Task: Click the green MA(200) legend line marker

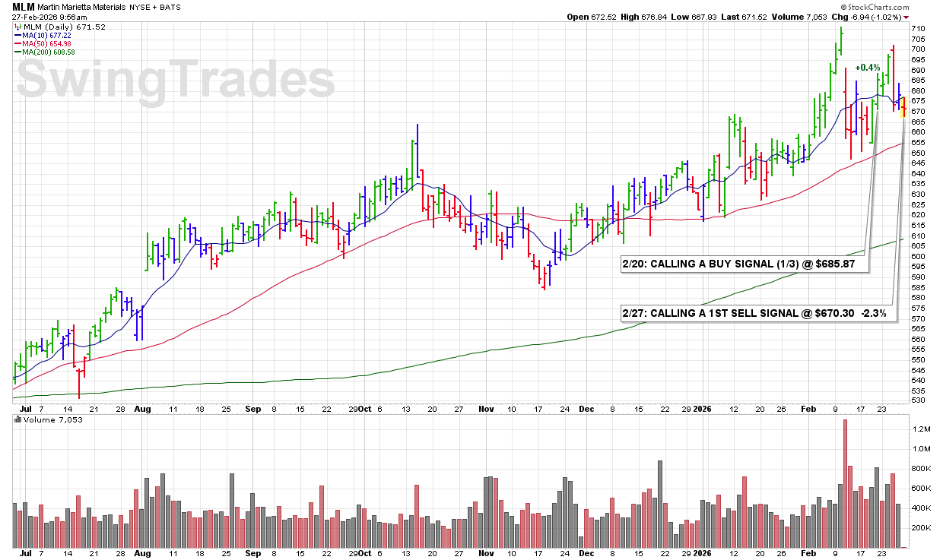Action: coord(17,52)
